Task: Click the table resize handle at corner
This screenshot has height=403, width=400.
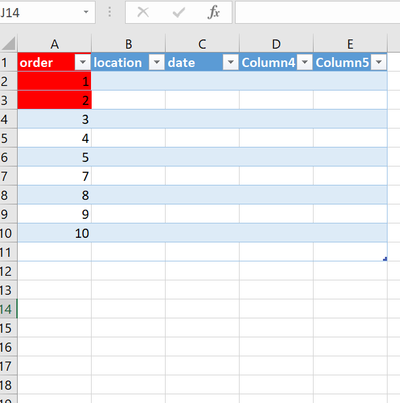Action: (385, 259)
